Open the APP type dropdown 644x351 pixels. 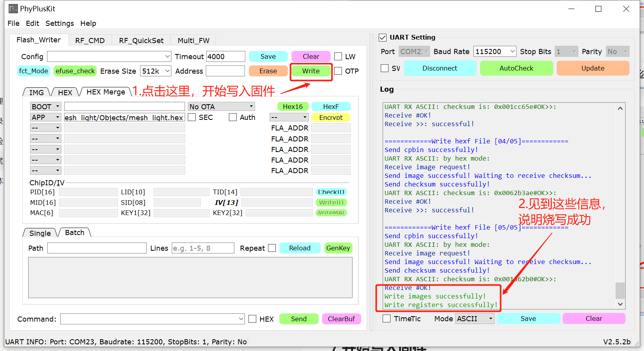coord(45,117)
